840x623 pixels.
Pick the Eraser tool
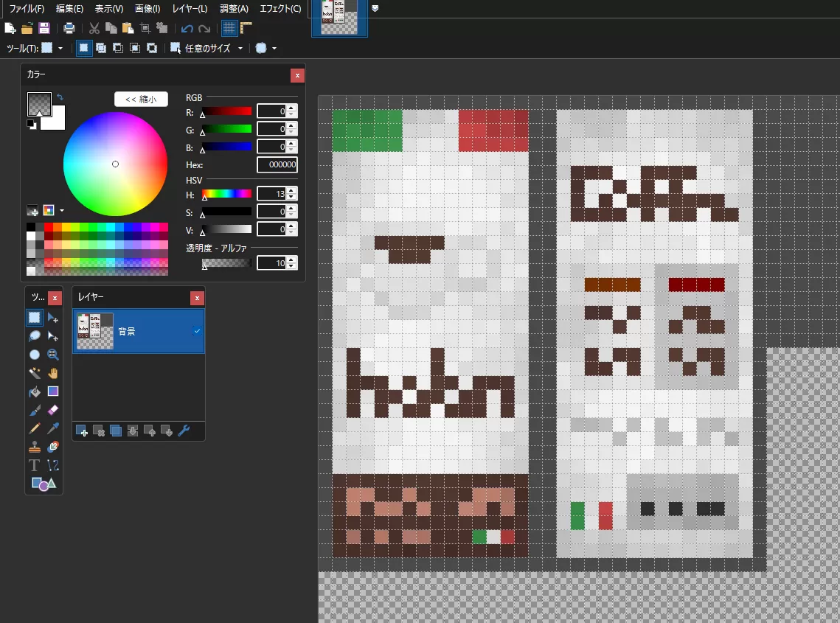[x=52, y=410]
